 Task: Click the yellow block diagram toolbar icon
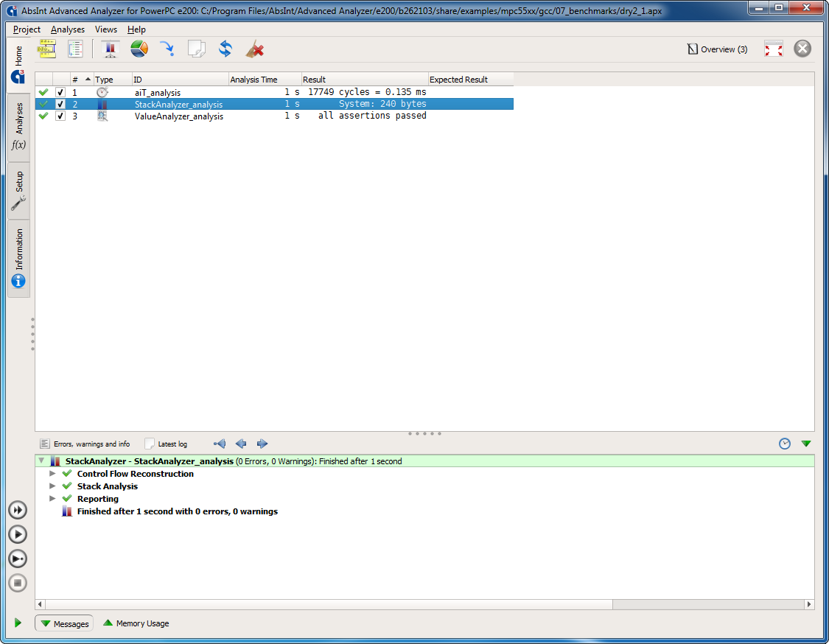pyautogui.click(x=46, y=49)
